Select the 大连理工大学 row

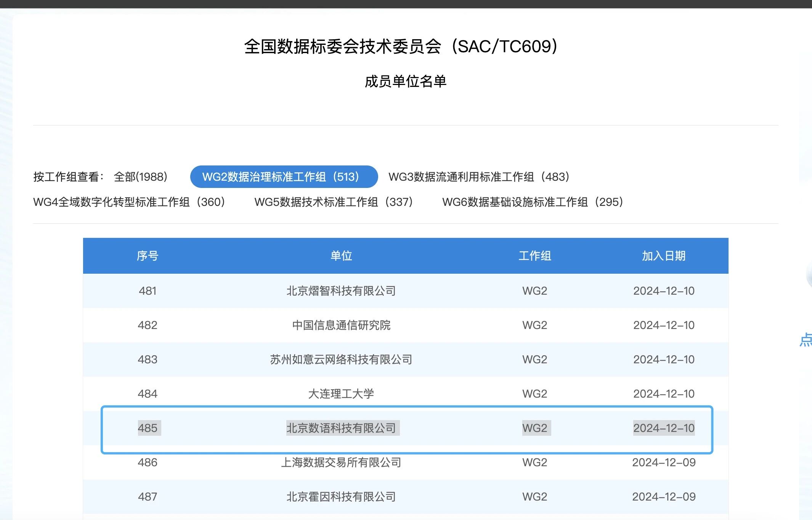341,394
